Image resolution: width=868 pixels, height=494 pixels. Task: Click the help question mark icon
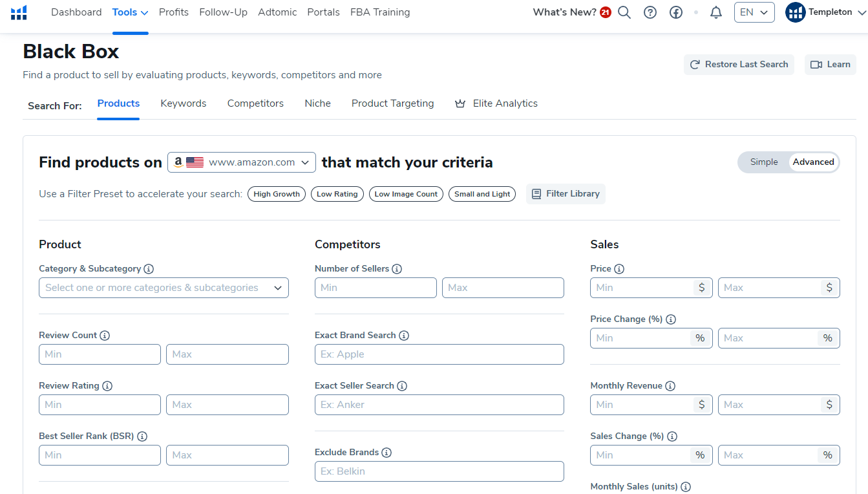coord(650,12)
